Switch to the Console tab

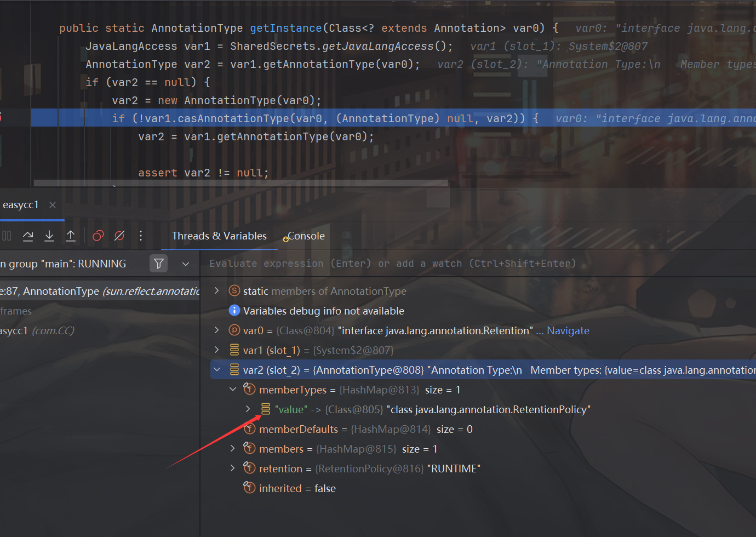point(306,236)
